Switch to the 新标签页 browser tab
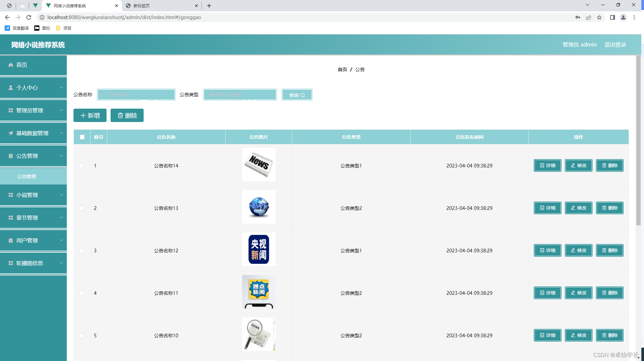This screenshot has width=644, height=361. (157, 6)
